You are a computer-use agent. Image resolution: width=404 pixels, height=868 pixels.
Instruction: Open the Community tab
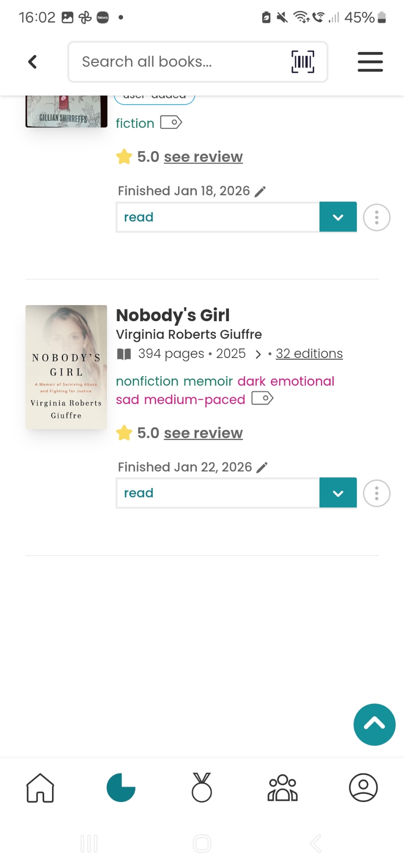[x=283, y=787]
